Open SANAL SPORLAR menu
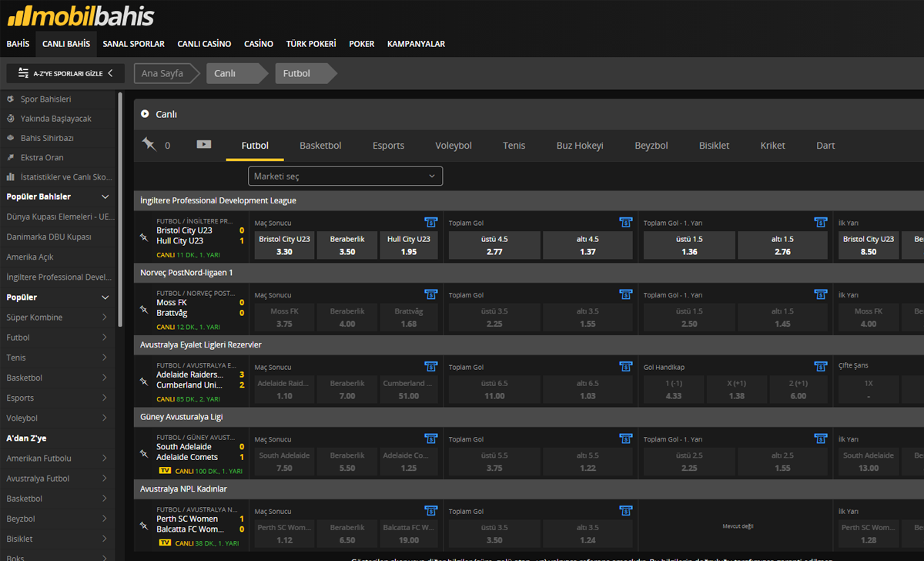Viewport: 924px width, 561px height. click(133, 44)
